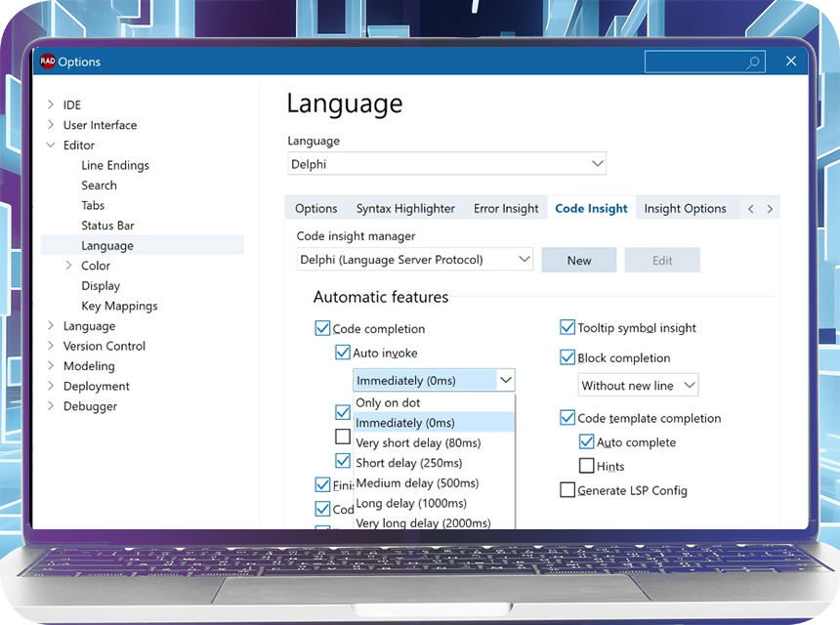Click the search magnifier icon in title bar

point(753,62)
